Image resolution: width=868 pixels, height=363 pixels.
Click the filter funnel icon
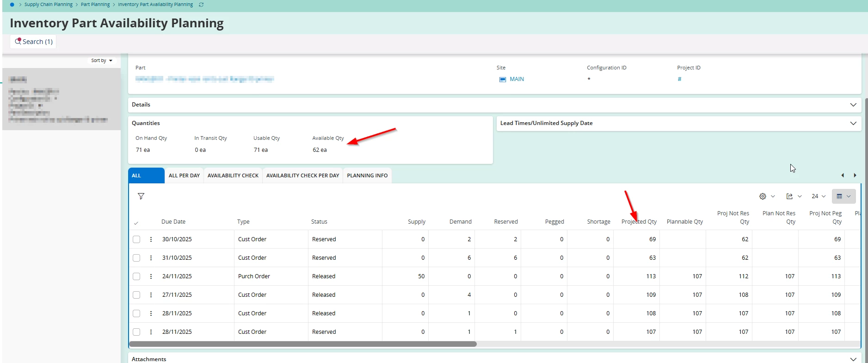click(141, 196)
